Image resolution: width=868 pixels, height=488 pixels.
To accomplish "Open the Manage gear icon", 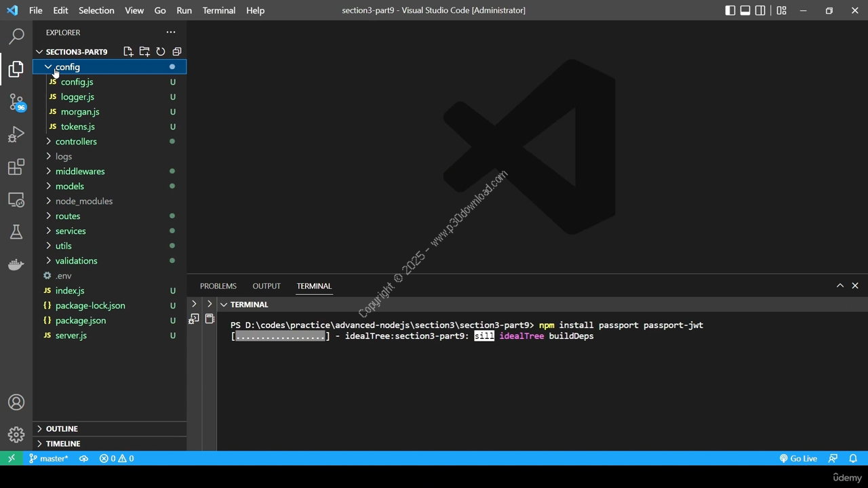I will 16,434.
